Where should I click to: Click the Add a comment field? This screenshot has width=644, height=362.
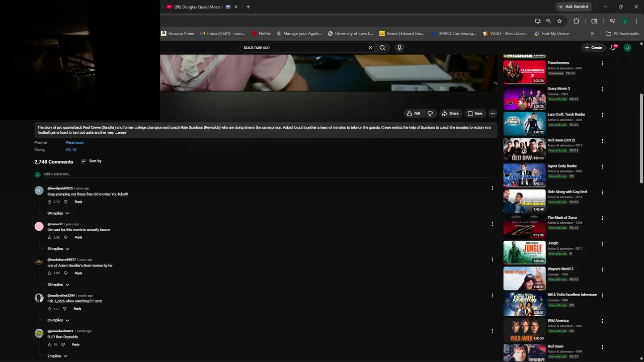(268, 174)
